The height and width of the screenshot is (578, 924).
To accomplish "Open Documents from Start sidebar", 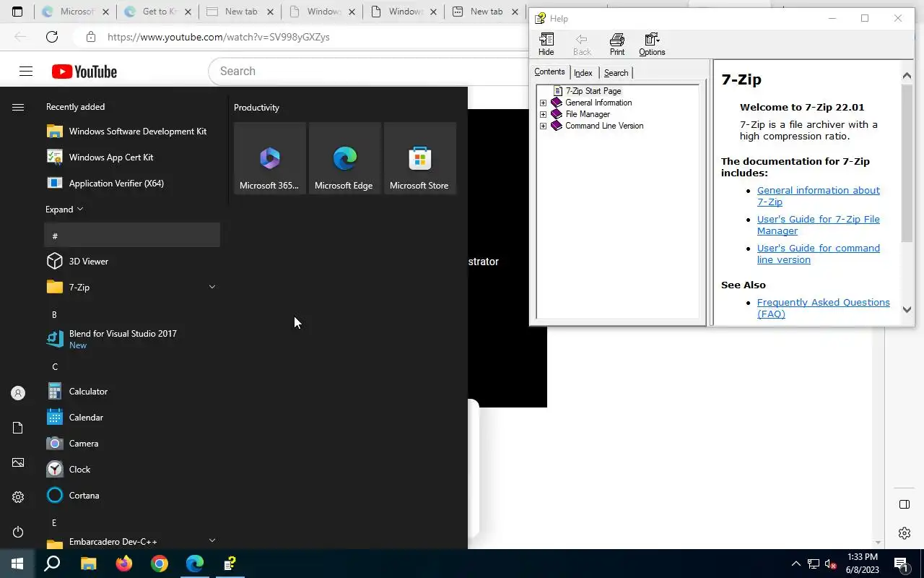I will [x=18, y=428].
